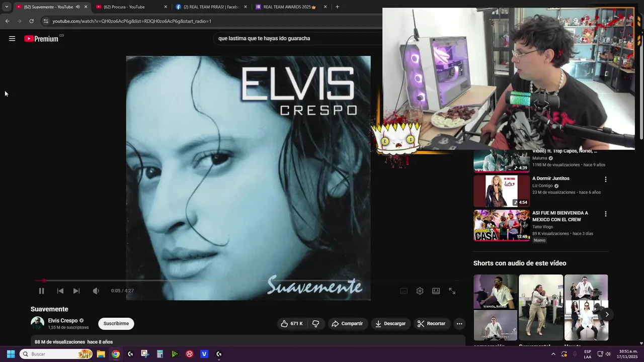Image resolution: width=644 pixels, height=362 pixels.
Task: Skip to the next video in player
Action: (x=76, y=291)
